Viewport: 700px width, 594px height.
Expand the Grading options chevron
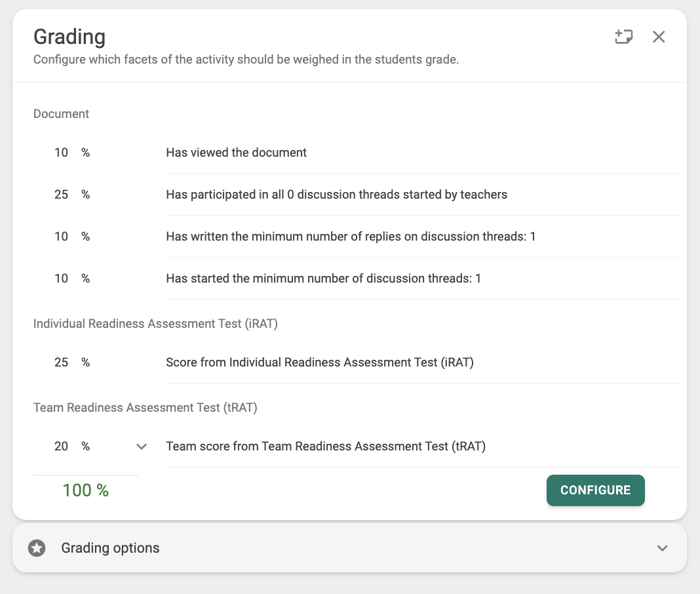663,548
